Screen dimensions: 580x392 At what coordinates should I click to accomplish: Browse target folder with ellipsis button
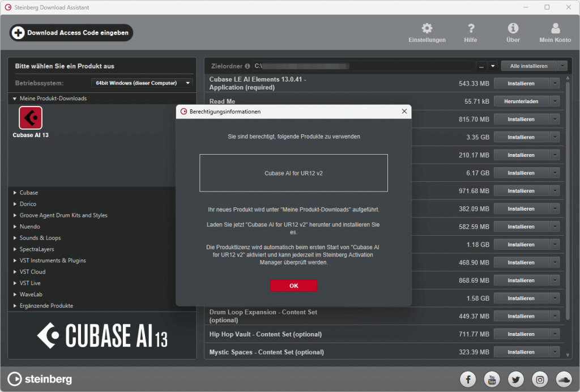coord(481,66)
